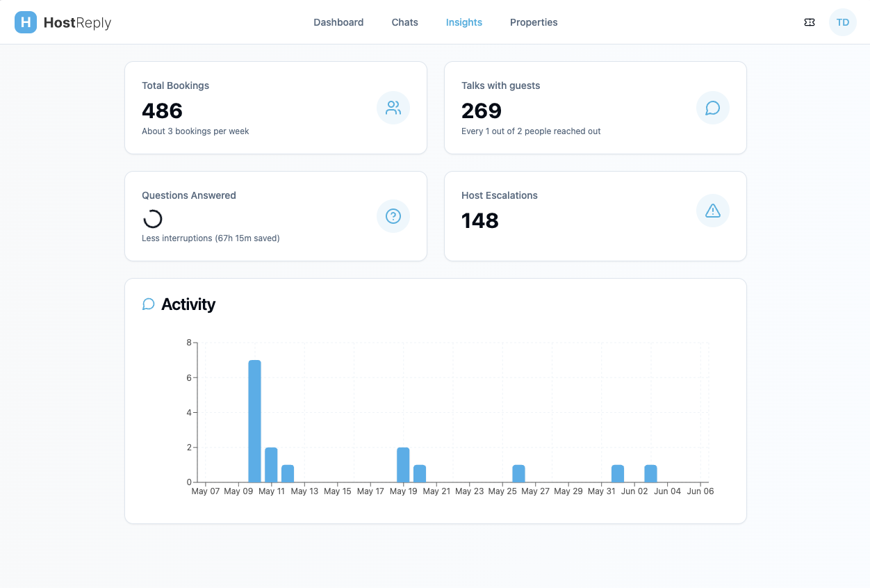Click the May 26 activity bar
Screen dimensions: 870x588
coord(518,473)
